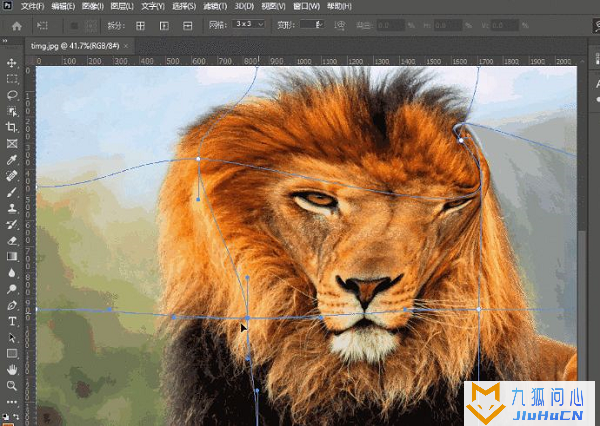This screenshot has height=426, width=600.
Task: Select the Clone Stamp tool
Action: coord(12,208)
